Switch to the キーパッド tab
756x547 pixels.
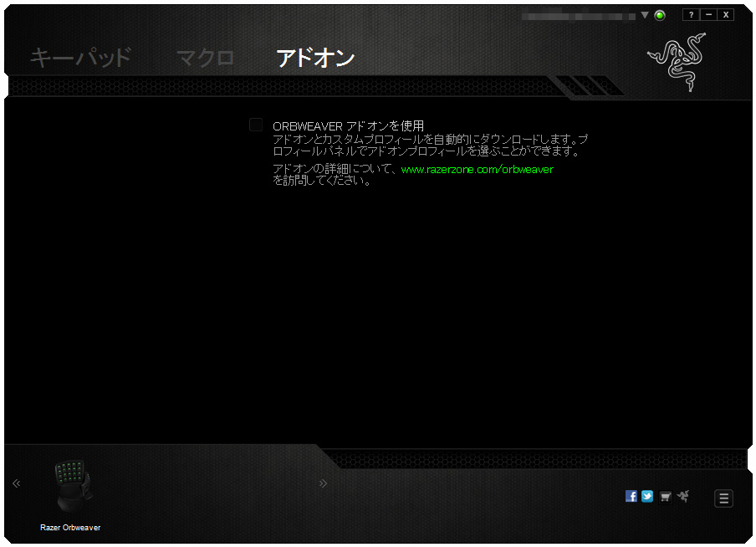[x=80, y=58]
